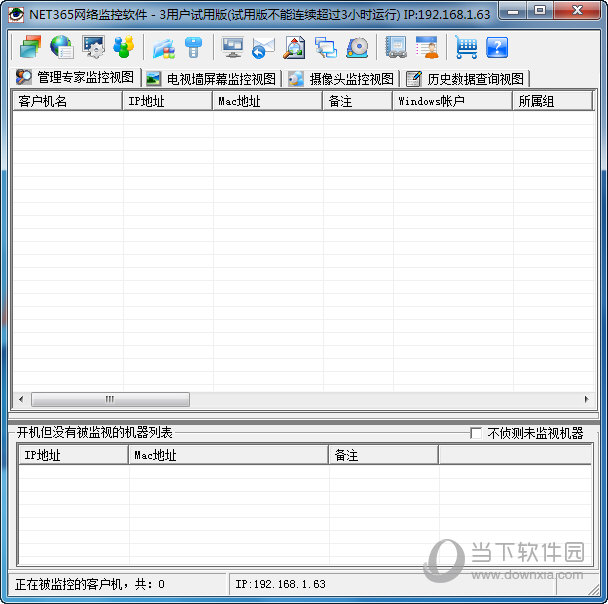Switch to 电视墙屏幕监控视图 tab
Screen dimensions: 608x604
[x=211, y=79]
